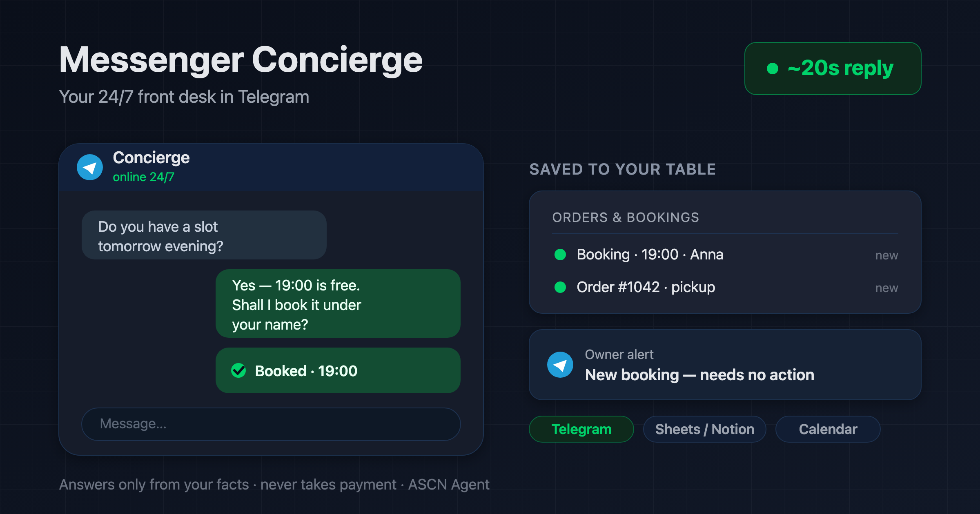Click the green dot in the ~20s reply badge
This screenshot has height=514, width=980.
click(773, 68)
